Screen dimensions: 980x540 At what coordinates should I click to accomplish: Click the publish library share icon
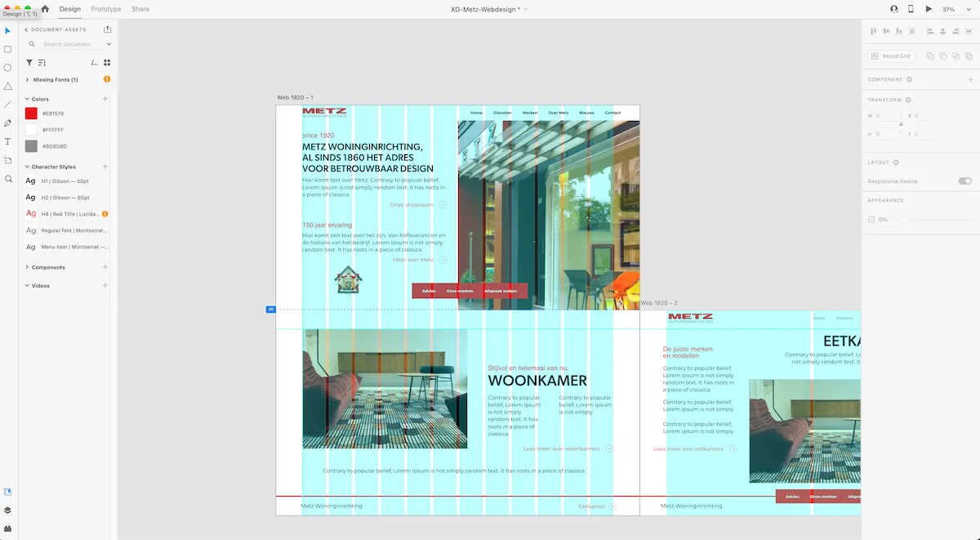[108, 29]
